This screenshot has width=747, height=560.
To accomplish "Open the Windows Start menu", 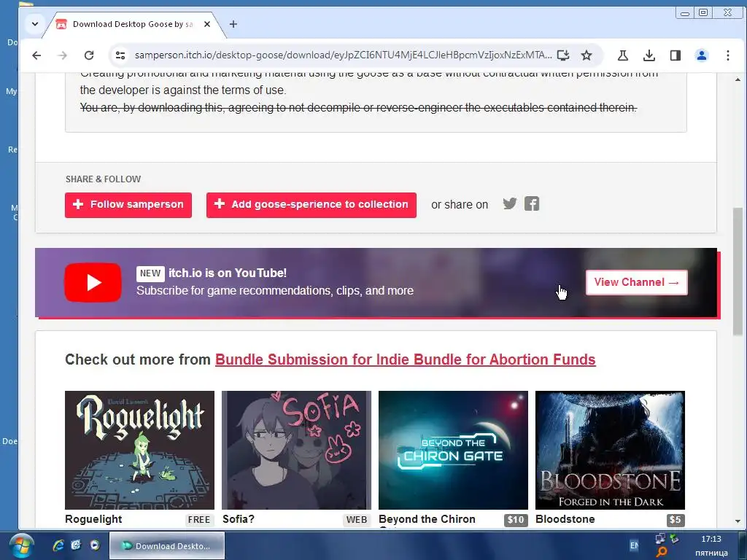I will 21,545.
